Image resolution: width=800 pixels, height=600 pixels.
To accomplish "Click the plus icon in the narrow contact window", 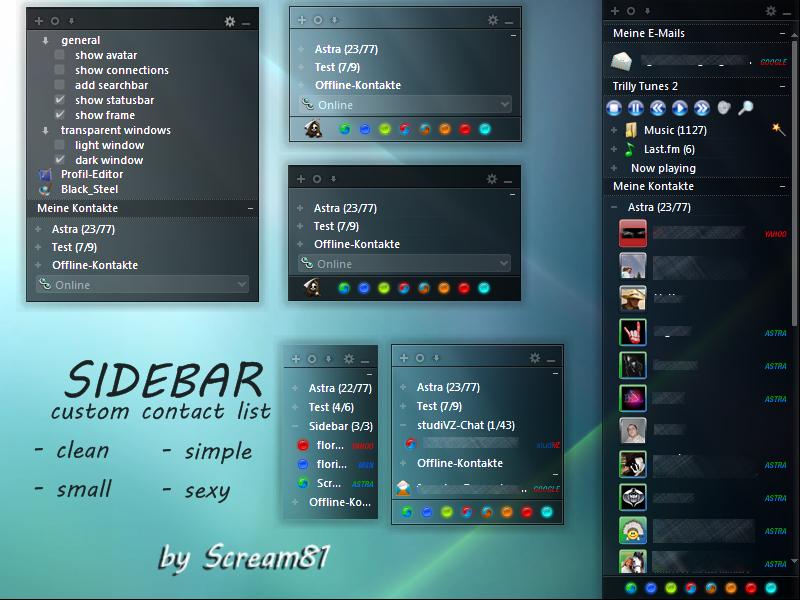I will (295, 359).
